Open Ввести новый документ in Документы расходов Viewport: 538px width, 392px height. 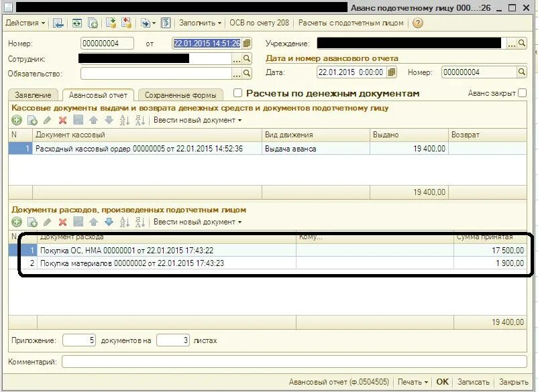pyautogui.click(x=197, y=222)
